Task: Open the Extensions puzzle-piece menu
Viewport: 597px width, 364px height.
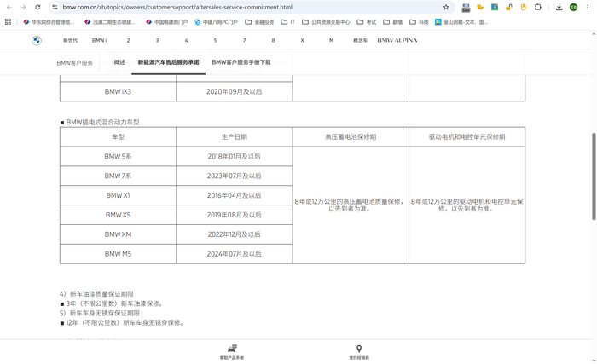Action: 537,7
